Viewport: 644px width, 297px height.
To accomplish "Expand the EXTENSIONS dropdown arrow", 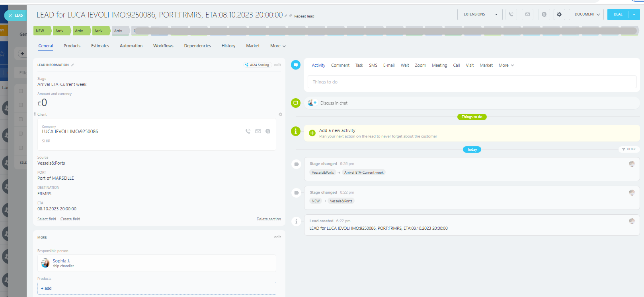I will click(496, 14).
